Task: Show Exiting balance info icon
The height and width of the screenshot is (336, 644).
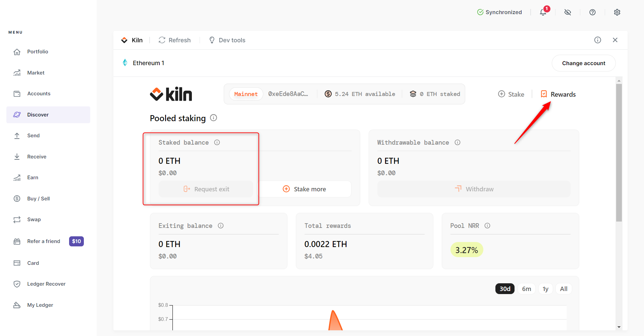Action: [221, 226]
